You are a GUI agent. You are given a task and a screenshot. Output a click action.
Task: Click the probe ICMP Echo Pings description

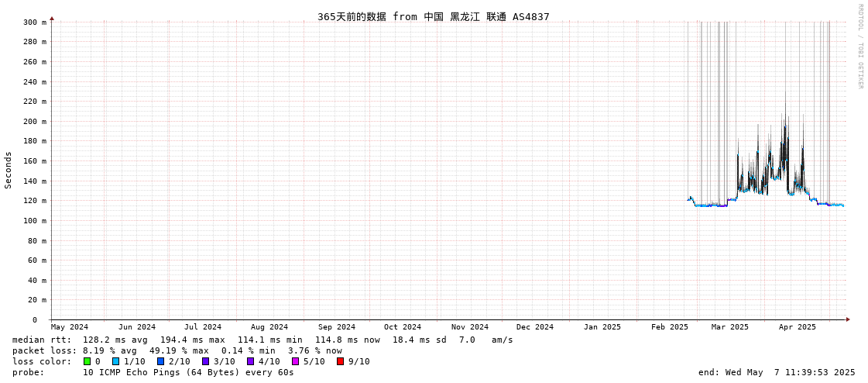(188, 372)
